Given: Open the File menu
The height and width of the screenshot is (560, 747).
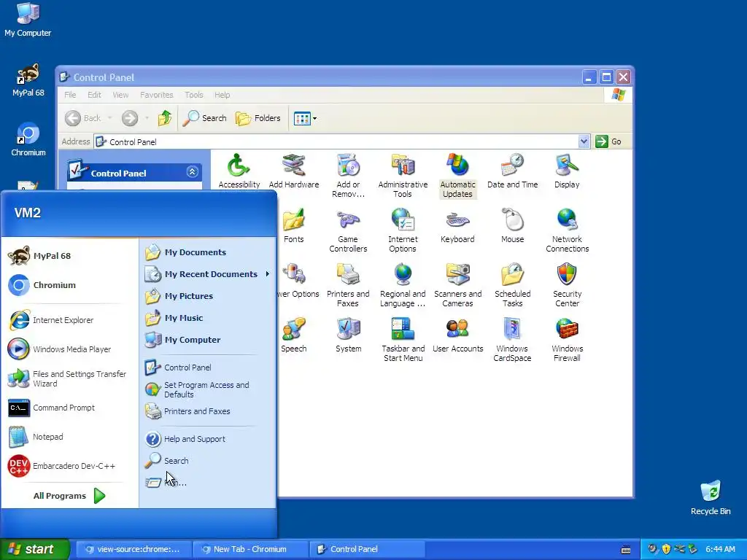Looking at the screenshot, I should pyautogui.click(x=70, y=95).
